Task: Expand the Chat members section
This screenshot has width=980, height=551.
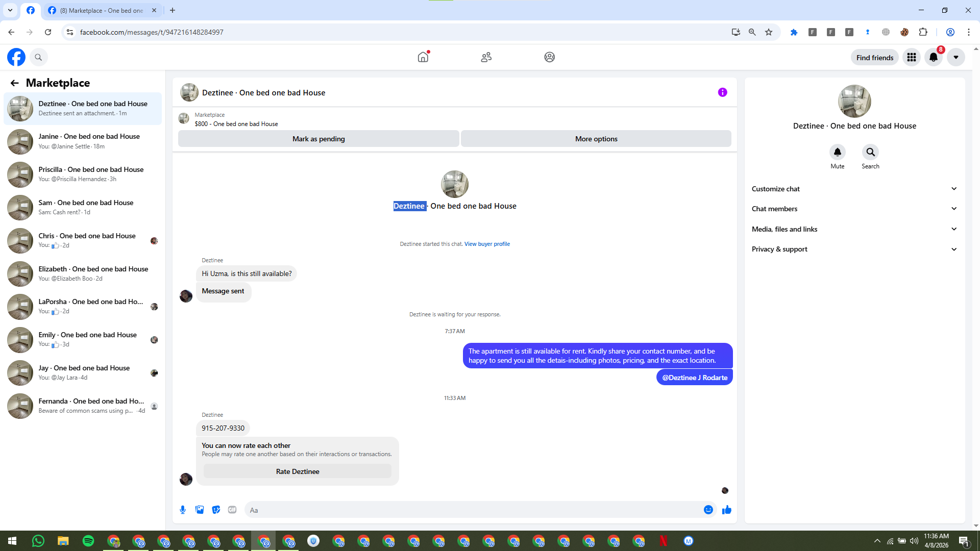Action: coord(854,209)
